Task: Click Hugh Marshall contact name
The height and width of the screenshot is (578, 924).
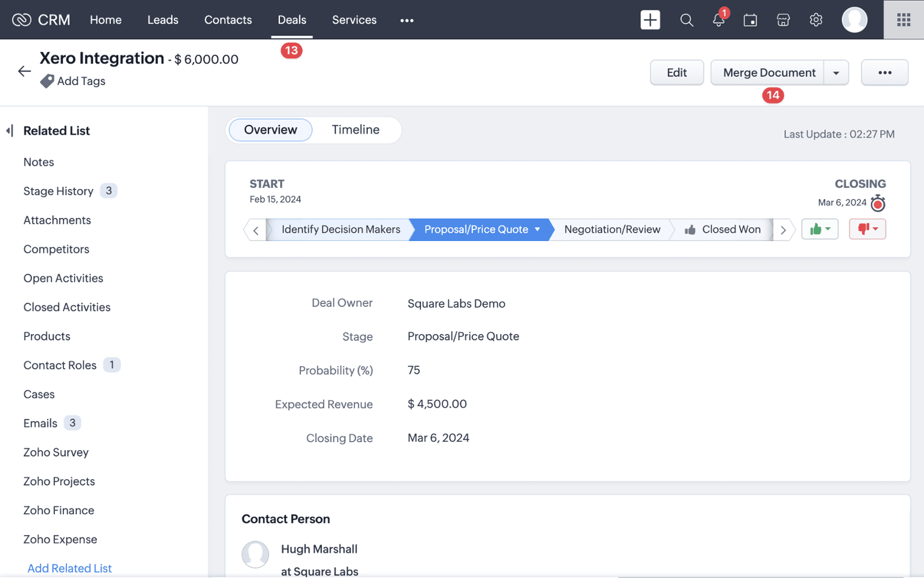Action: tap(319, 549)
